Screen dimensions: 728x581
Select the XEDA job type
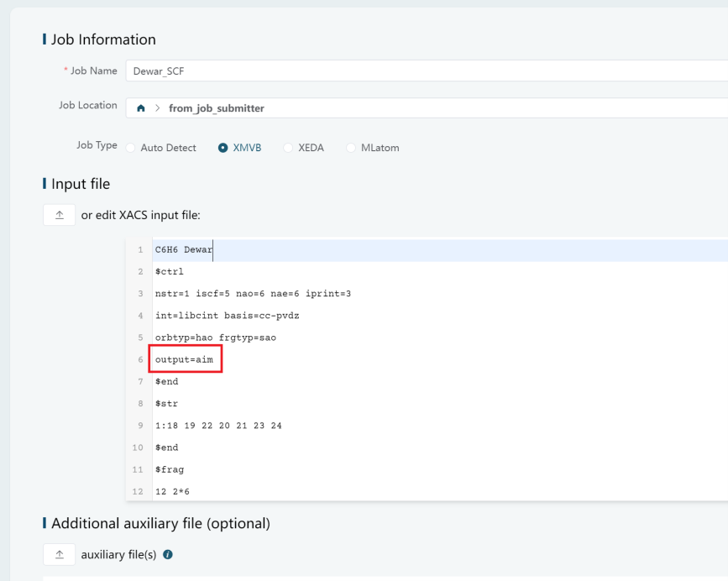click(288, 148)
